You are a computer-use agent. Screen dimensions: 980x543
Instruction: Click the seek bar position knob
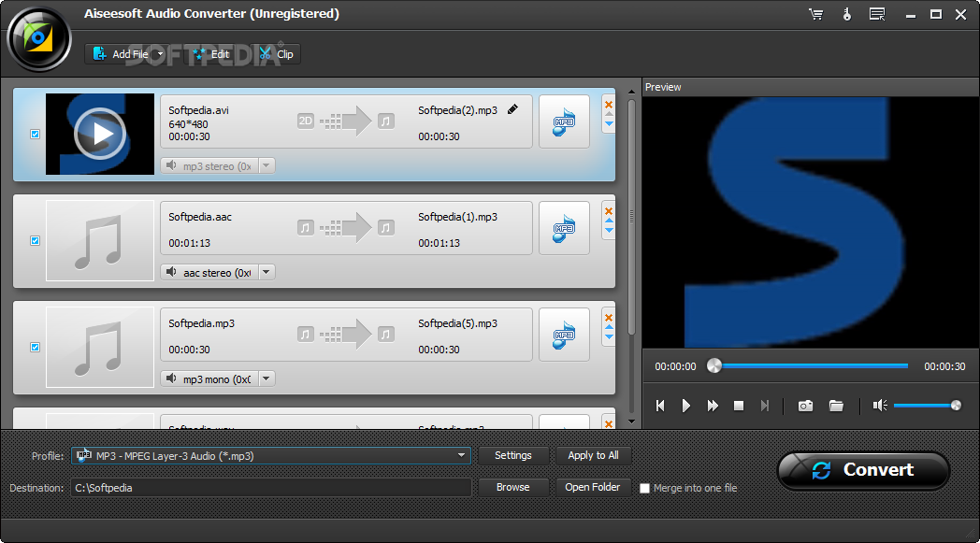point(713,366)
